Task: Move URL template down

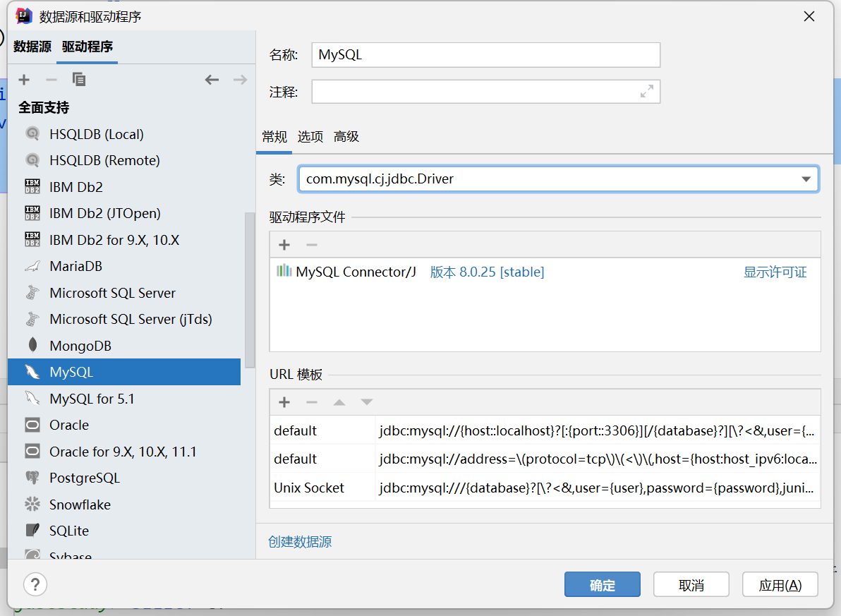Action: pyautogui.click(x=367, y=402)
